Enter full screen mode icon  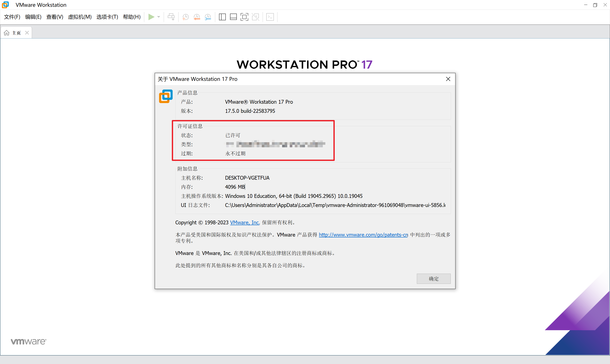pos(244,17)
